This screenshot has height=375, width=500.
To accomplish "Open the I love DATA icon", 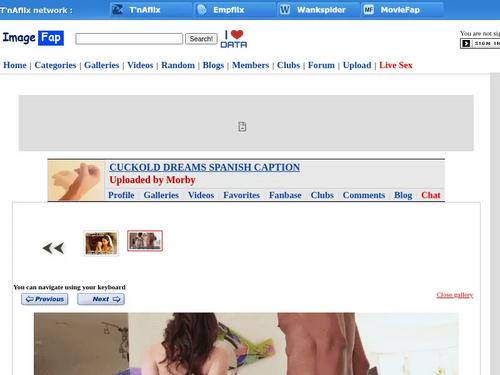I will tap(234, 39).
